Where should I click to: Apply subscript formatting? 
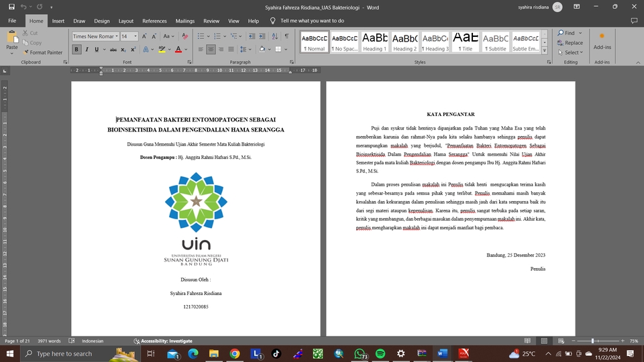tap(123, 50)
